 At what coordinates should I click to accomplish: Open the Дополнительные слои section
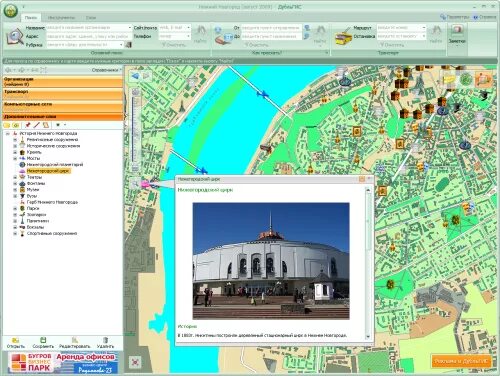pos(63,117)
